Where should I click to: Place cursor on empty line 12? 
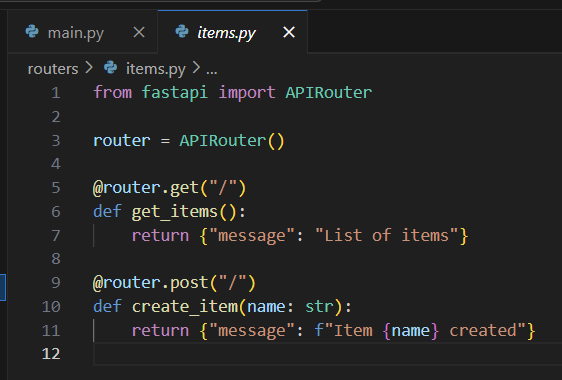(328, 354)
